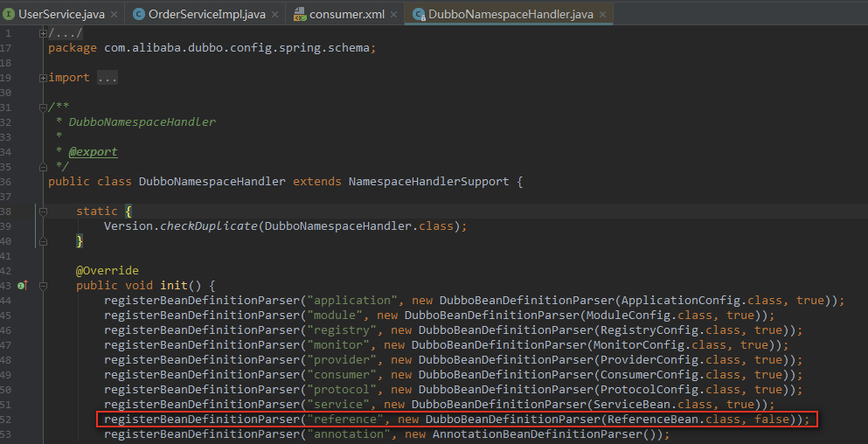
Task: Collapse the static block end marker on line 40
Action: pyautogui.click(x=43, y=241)
